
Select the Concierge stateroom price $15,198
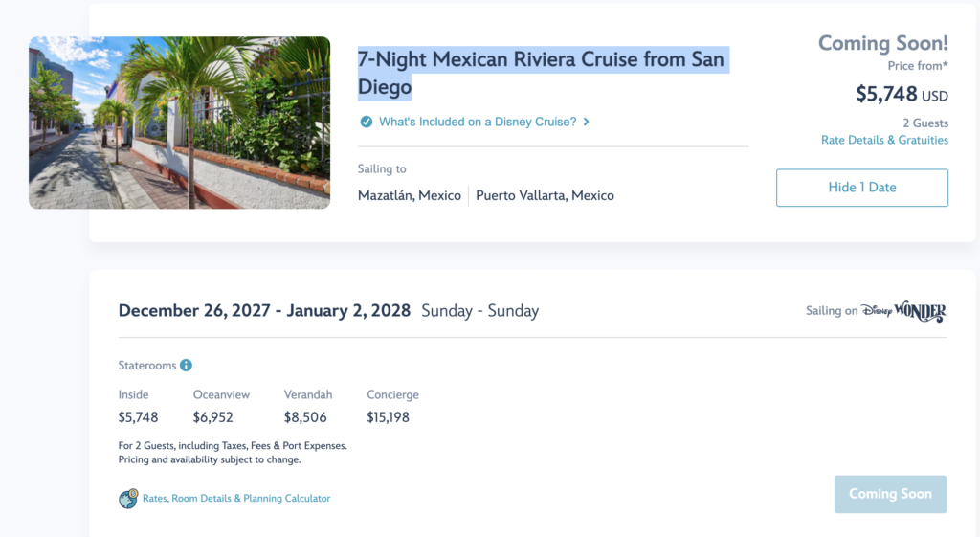(x=389, y=417)
